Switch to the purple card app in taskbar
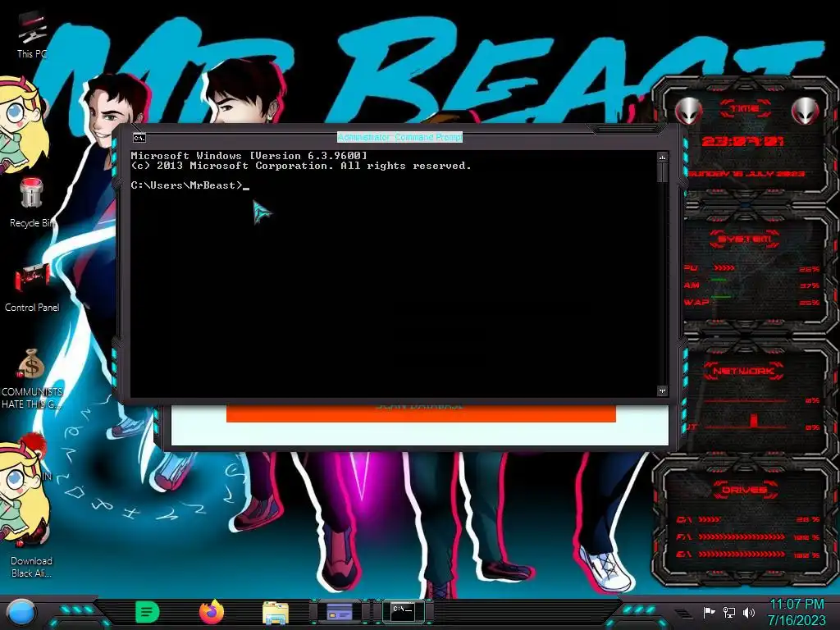Viewport: 840px width, 630px height. pos(340,612)
